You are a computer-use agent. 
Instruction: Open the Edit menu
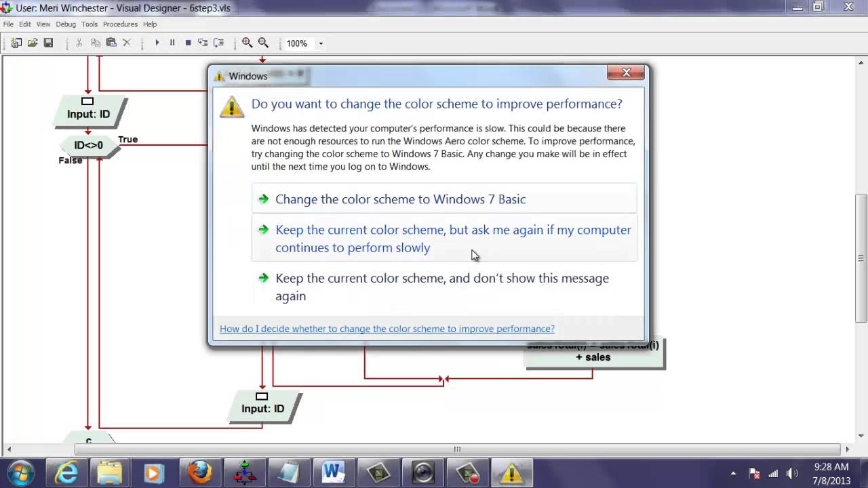pyautogui.click(x=25, y=24)
